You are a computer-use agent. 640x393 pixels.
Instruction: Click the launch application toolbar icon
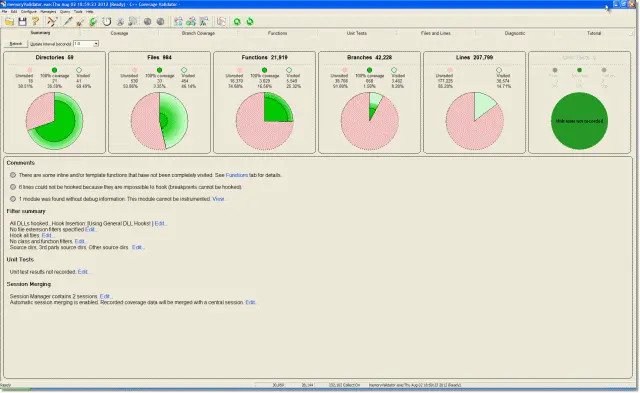pyautogui.click(x=52, y=22)
